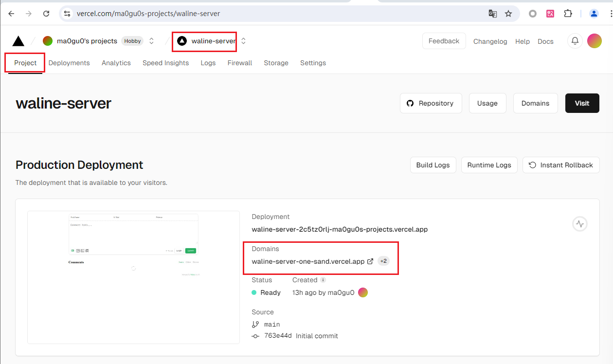Click the main branch link

pos(272,325)
